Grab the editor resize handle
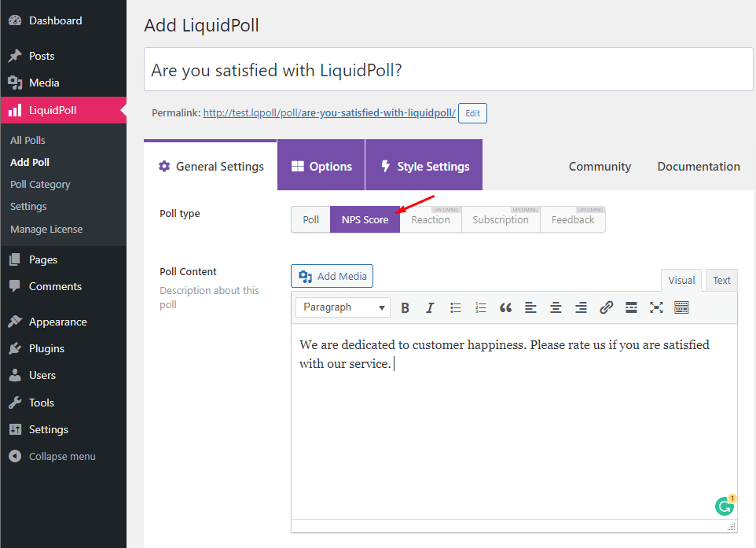The width and height of the screenshot is (756, 548). click(x=732, y=526)
